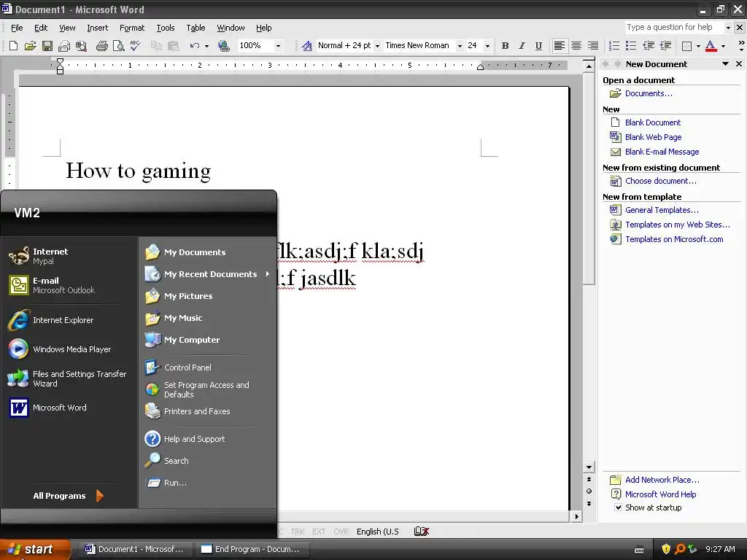Click the hanging indent marker on ruler
This screenshot has width=747, height=560.
60,66
